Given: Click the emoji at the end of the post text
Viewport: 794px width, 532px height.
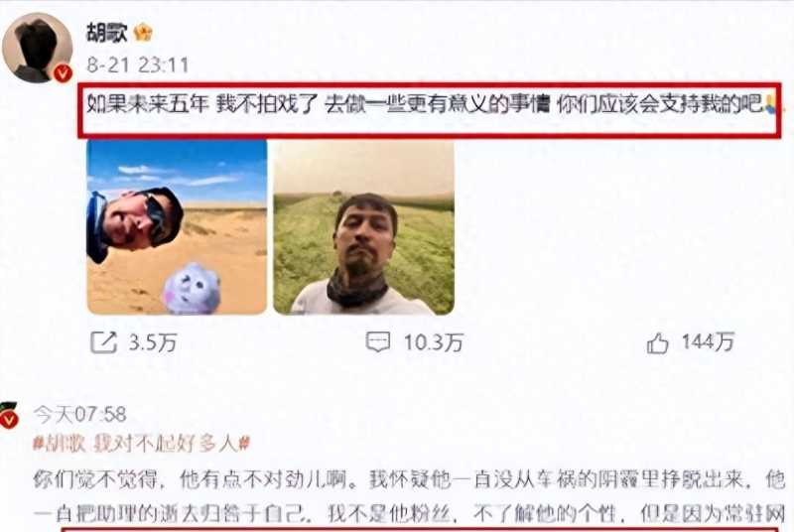Looking at the screenshot, I should tap(771, 104).
